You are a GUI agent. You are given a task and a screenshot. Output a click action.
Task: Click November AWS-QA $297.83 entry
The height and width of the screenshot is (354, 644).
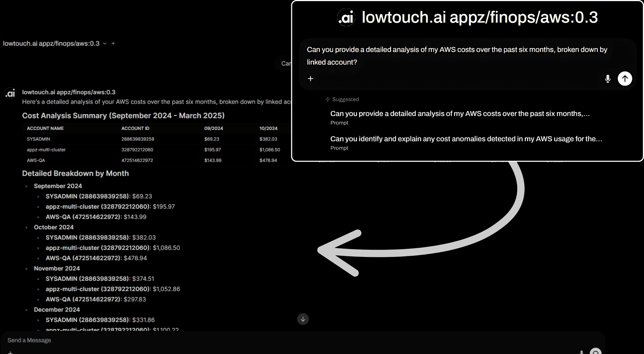point(96,299)
